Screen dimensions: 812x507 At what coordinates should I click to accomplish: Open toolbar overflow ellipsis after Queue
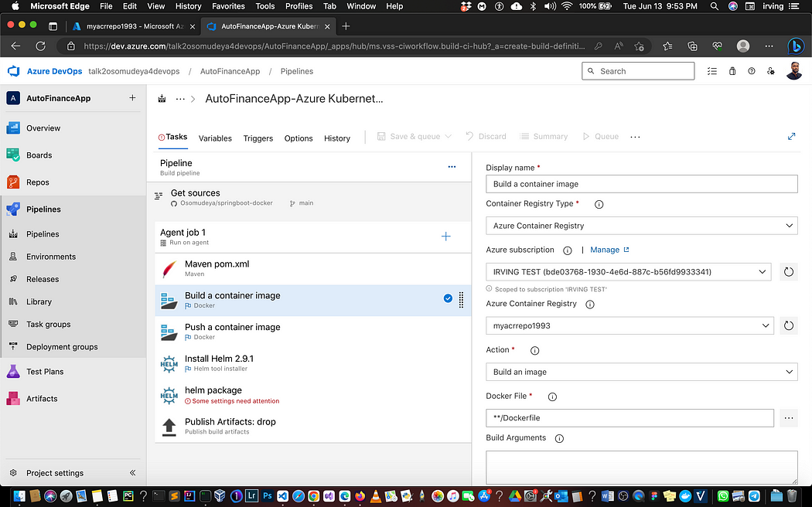tap(636, 137)
